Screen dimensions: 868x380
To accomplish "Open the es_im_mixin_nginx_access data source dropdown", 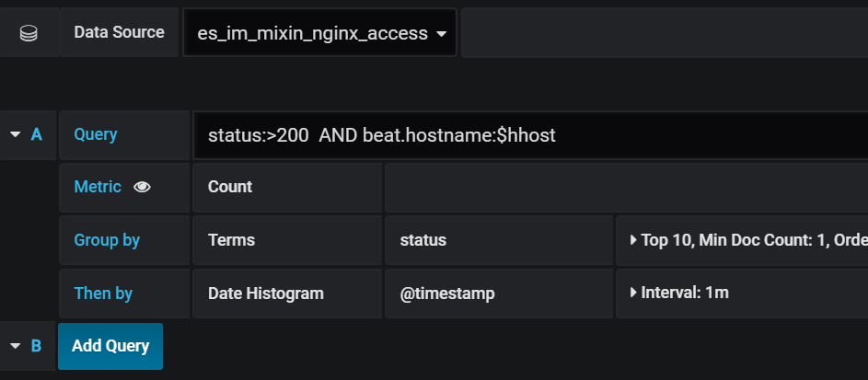I will [319, 33].
